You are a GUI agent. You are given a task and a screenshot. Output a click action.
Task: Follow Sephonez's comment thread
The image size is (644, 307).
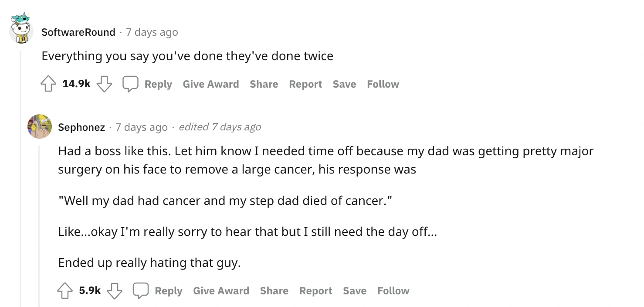393,291
